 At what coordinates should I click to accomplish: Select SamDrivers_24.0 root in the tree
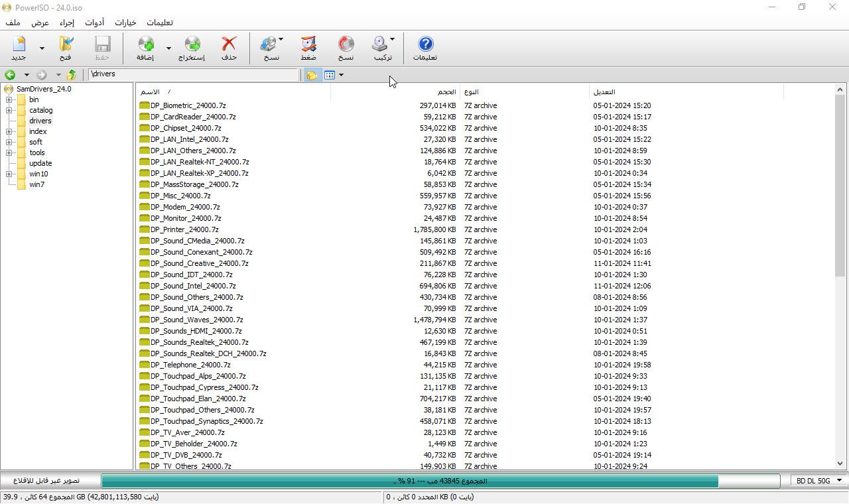coord(44,89)
